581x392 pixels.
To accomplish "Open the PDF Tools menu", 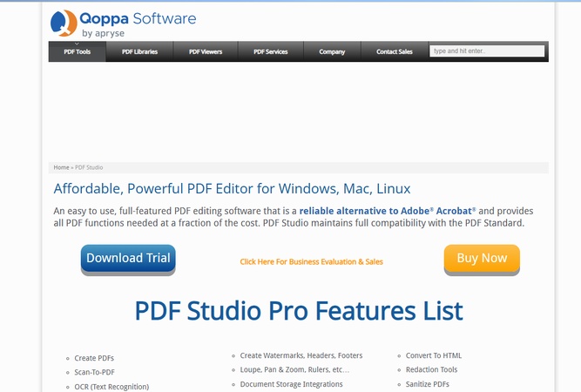I will [x=77, y=51].
